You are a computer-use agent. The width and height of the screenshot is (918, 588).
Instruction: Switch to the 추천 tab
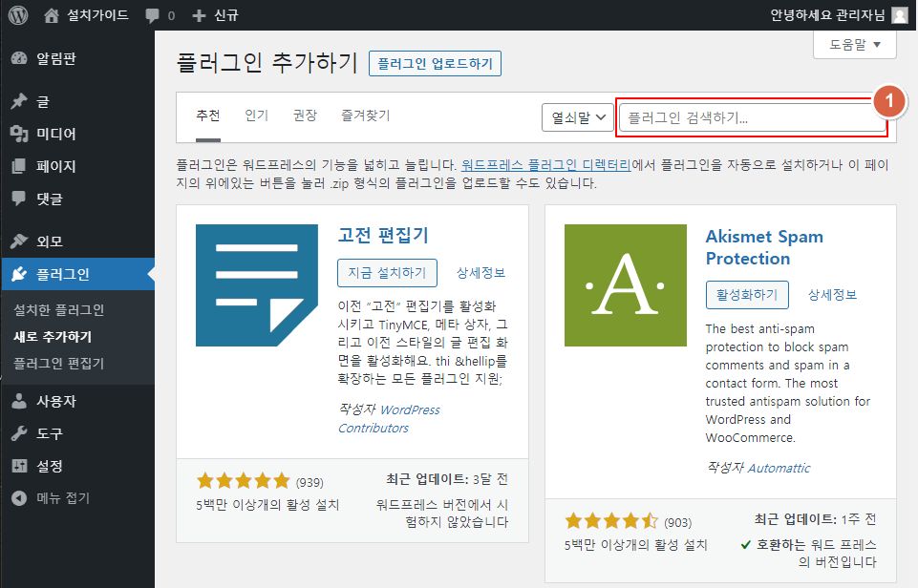point(208,115)
